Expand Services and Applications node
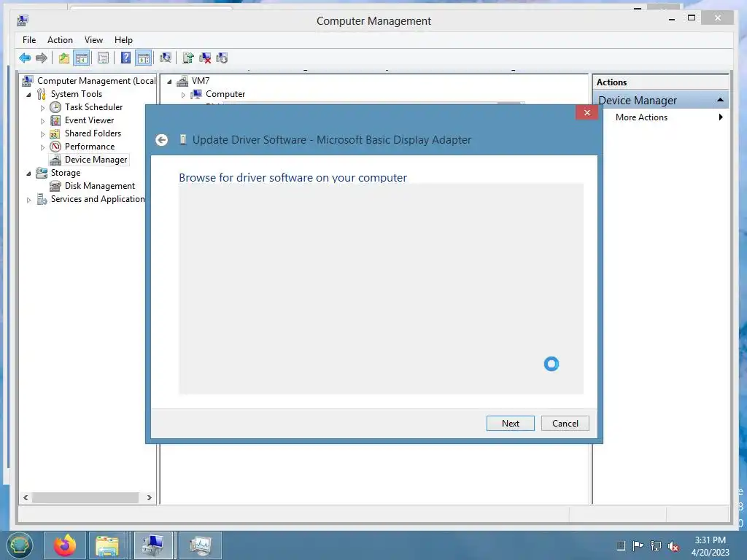The height and width of the screenshot is (560, 747). (x=28, y=200)
